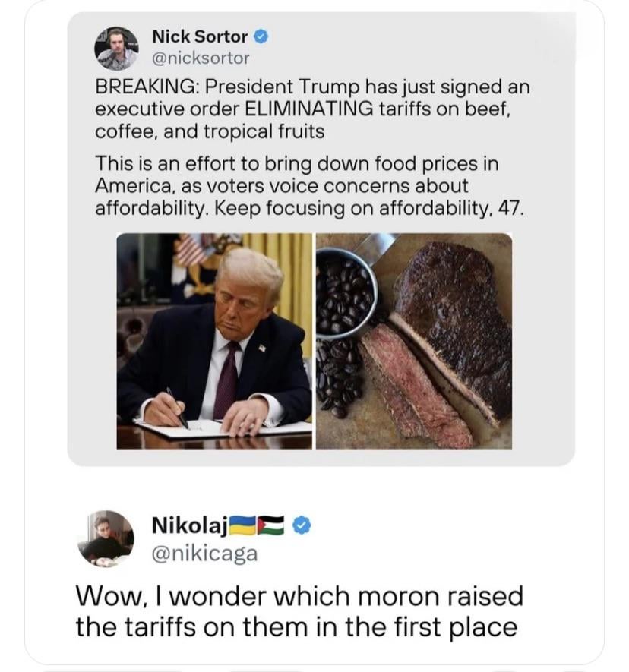Enlarge the beef and coffee photo

click(x=414, y=340)
